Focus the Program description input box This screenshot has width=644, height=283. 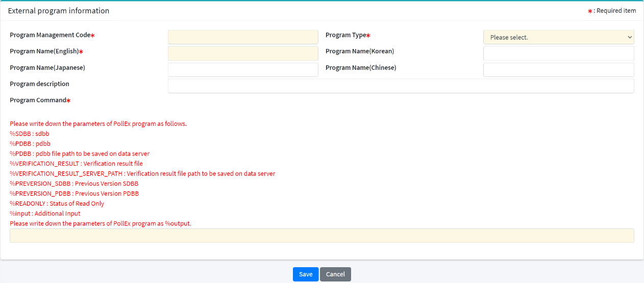tap(401, 86)
